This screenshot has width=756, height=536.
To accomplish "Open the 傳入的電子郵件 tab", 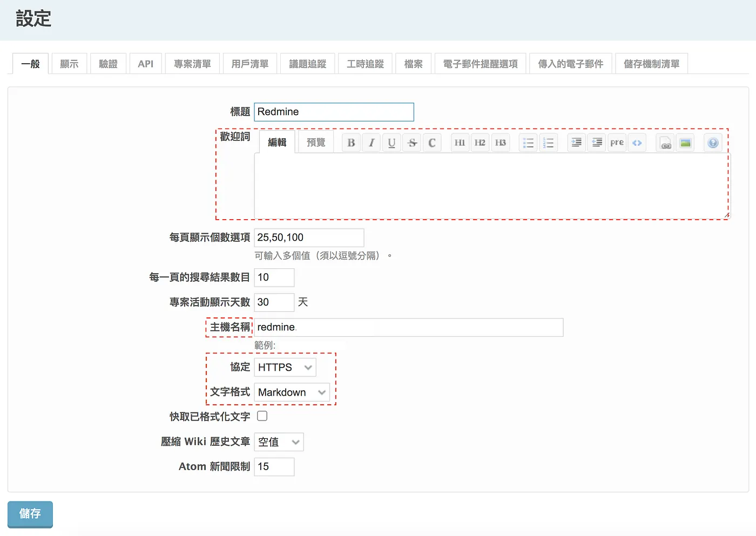I will point(571,64).
